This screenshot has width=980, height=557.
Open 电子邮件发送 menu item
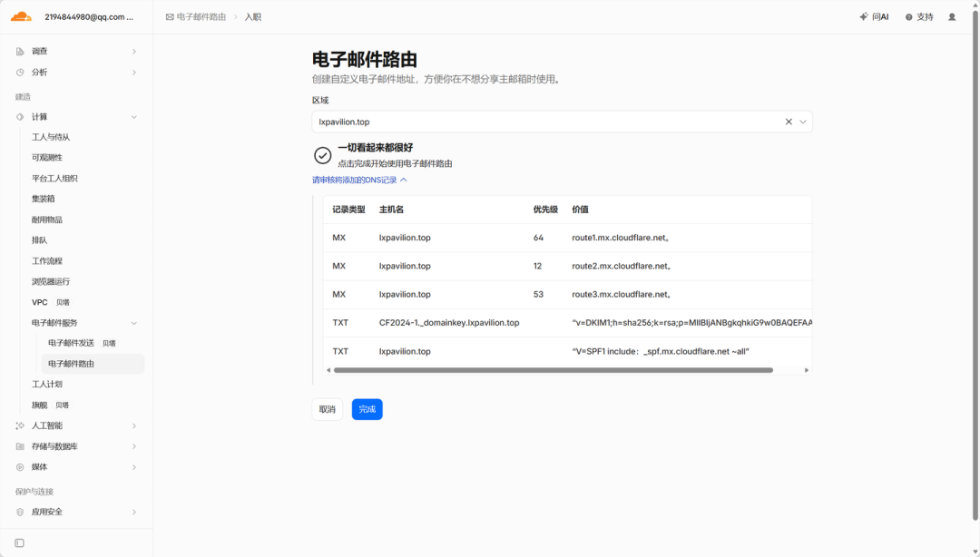point(72,343)
